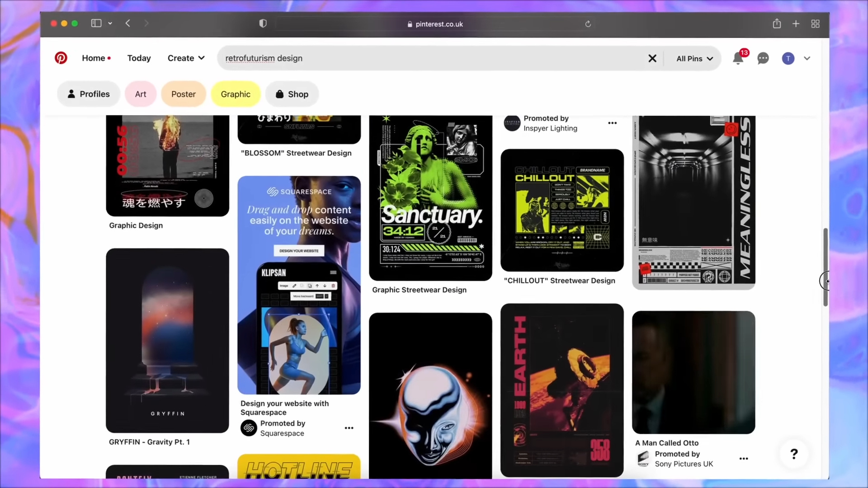Open the CHILLOUT Streetwear Design pin image

(562, 210)
